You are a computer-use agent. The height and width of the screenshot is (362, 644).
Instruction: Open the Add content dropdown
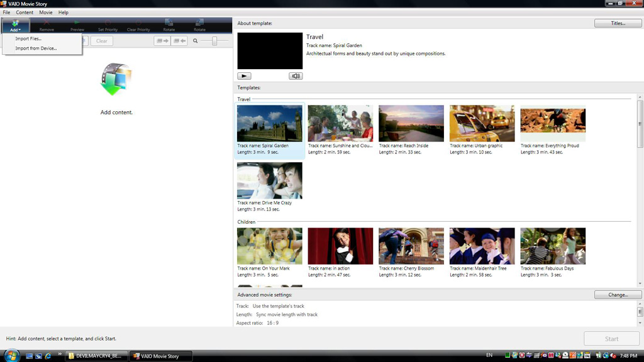pos(15,25)
